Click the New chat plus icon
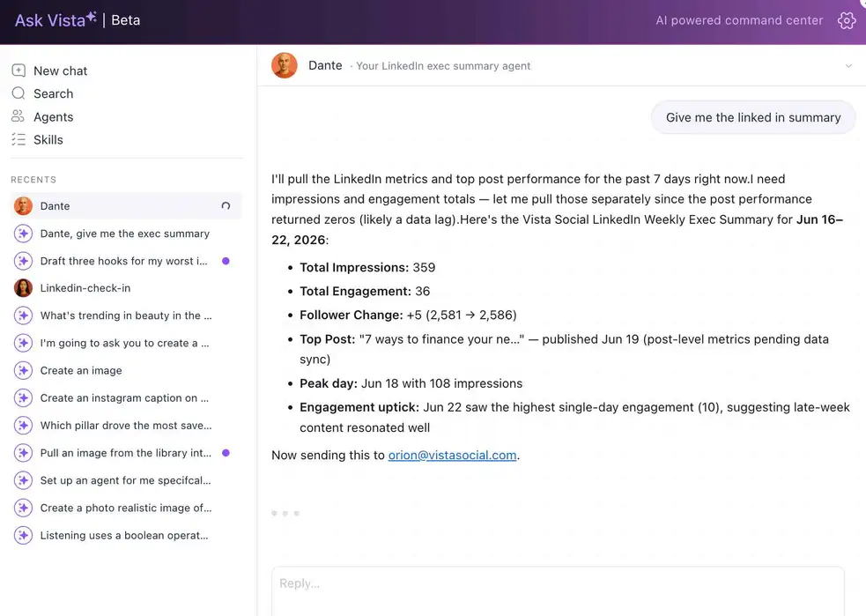Image resolution: width=866 pixels, height=616 pixels. point(19,71)
